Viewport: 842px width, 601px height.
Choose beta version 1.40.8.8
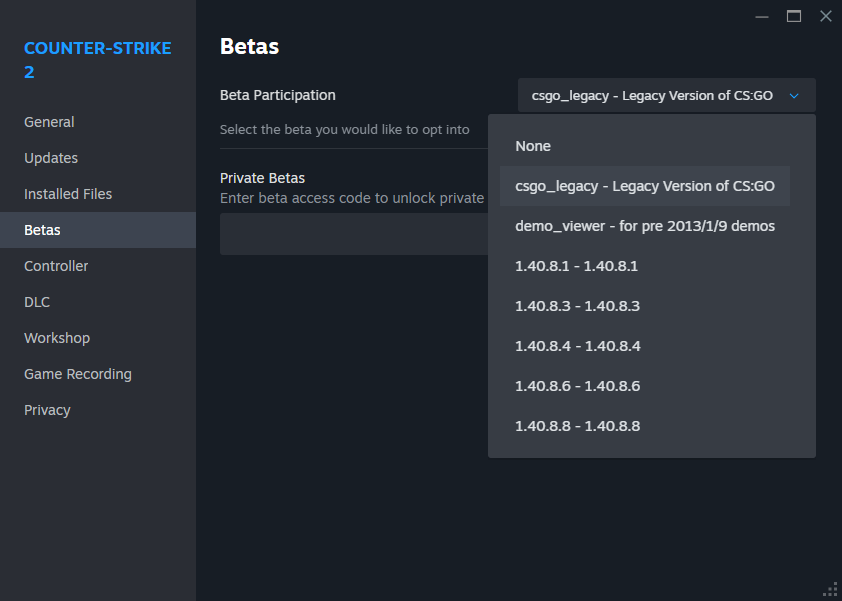coord(578,426)
